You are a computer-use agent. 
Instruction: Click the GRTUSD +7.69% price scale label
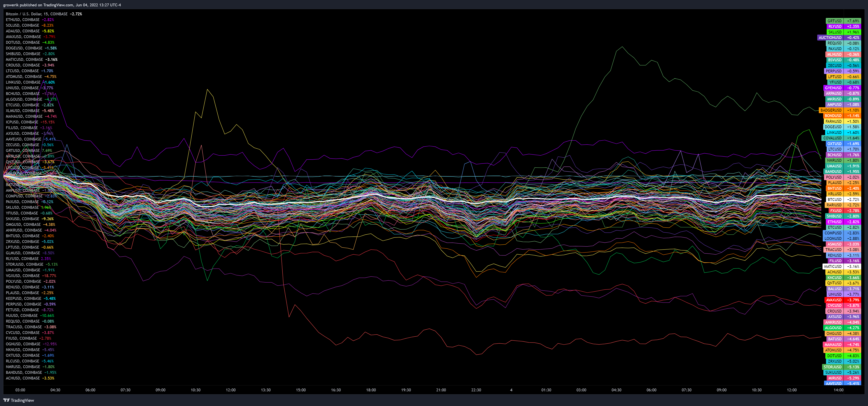844,21
